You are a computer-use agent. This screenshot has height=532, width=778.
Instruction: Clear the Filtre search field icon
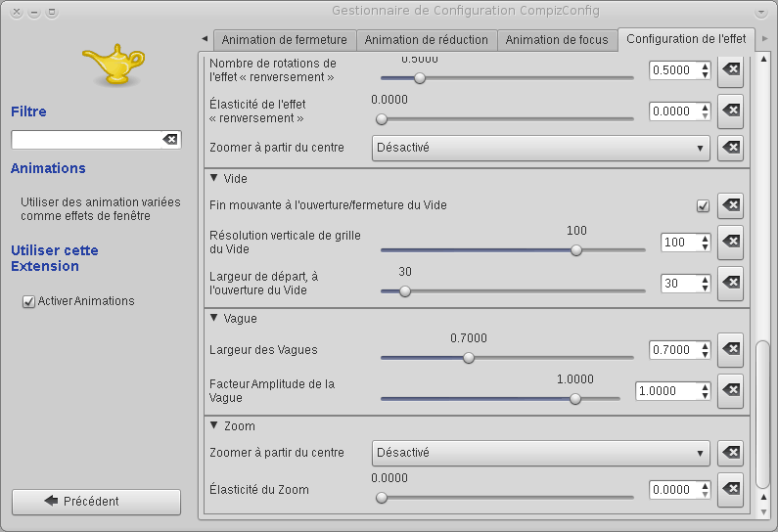coord(170,139)
